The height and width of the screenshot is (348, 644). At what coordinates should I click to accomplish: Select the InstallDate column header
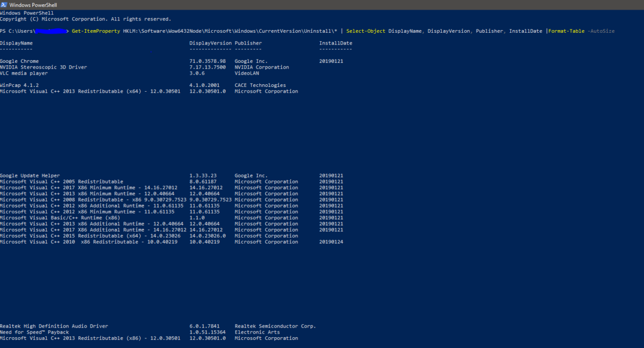[336, 43]
